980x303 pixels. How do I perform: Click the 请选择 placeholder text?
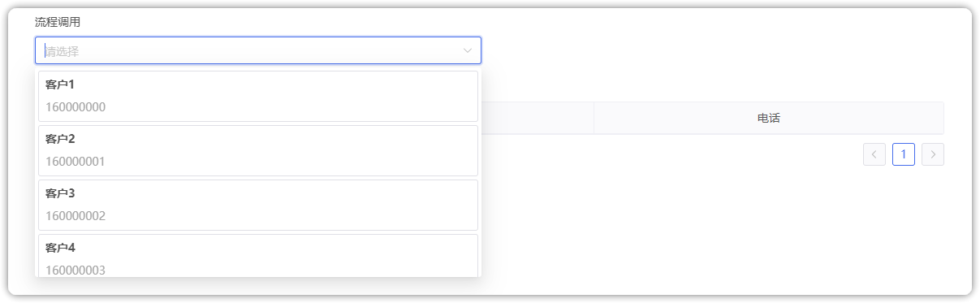[62, 51]
